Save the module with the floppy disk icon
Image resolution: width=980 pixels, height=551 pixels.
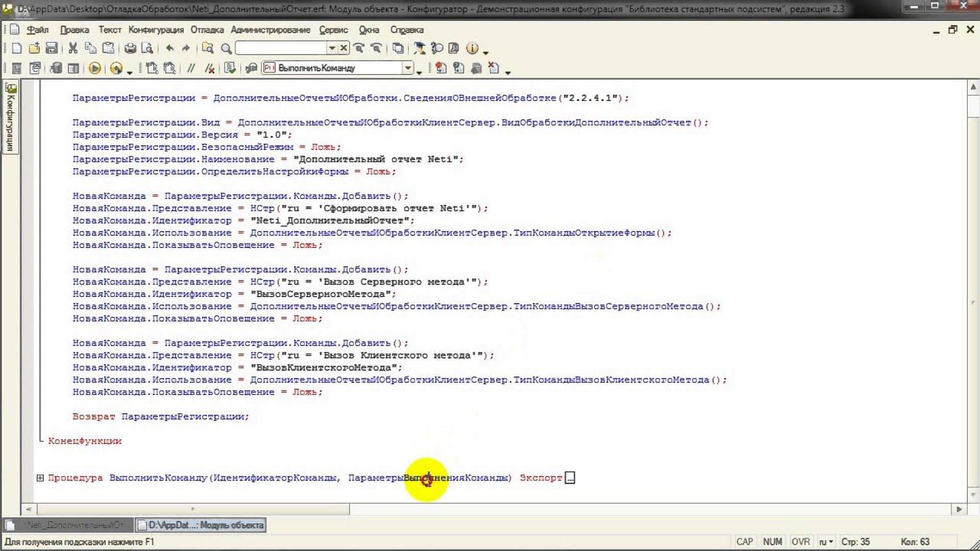(51, 48)
